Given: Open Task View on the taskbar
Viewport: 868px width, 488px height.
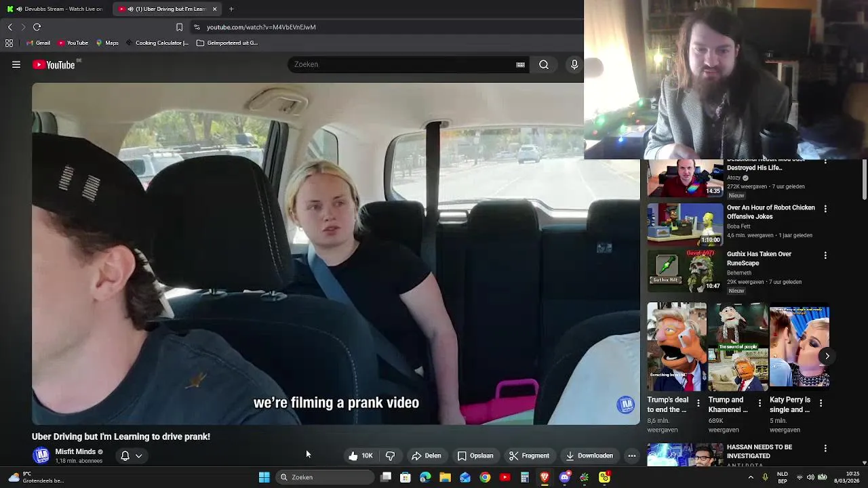Looking at the screenshot, I should pos(385,477).
